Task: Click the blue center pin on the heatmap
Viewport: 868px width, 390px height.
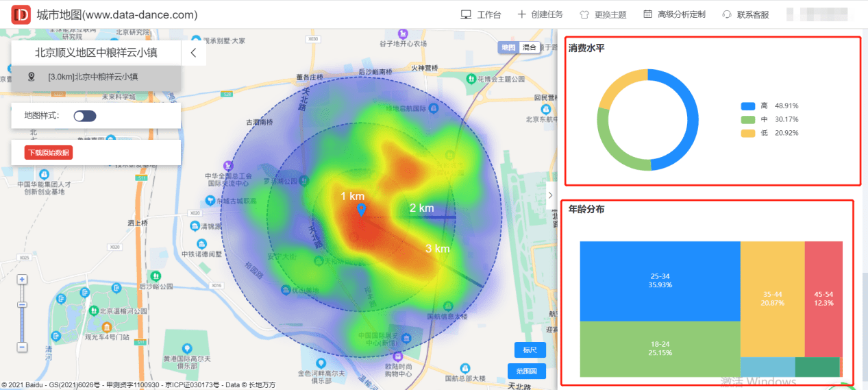Action: point(361,210)
